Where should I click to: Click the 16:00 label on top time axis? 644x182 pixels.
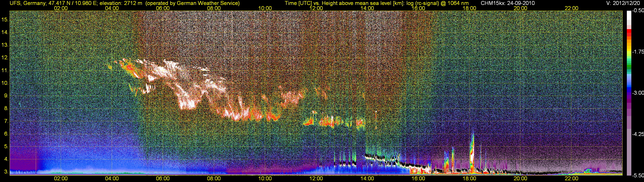click(x=418, y=8)
